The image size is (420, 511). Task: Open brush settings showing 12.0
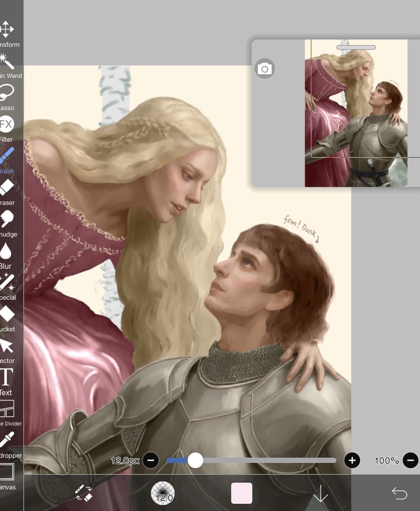[163, 493]
